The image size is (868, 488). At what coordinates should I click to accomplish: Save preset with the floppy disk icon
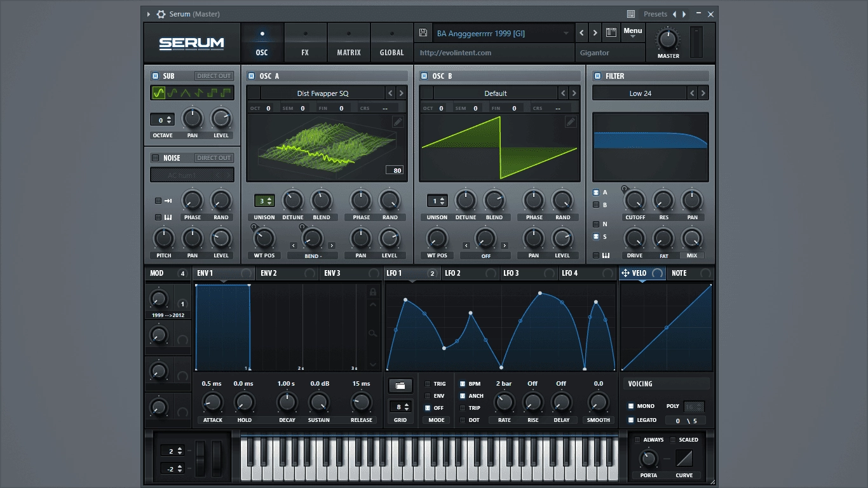click(x=423, y=33)
